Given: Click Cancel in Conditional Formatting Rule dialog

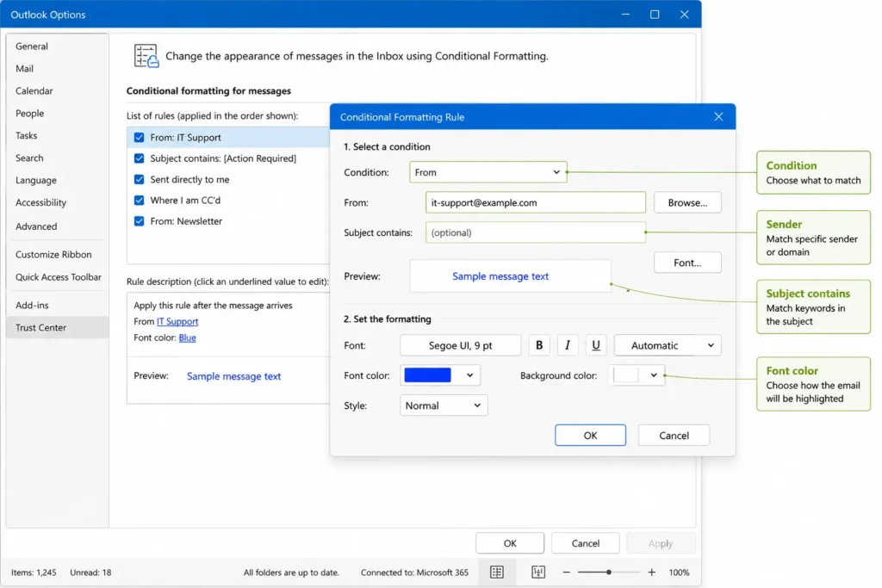Looking at the screenshot, I should click(x=674, y=435).
